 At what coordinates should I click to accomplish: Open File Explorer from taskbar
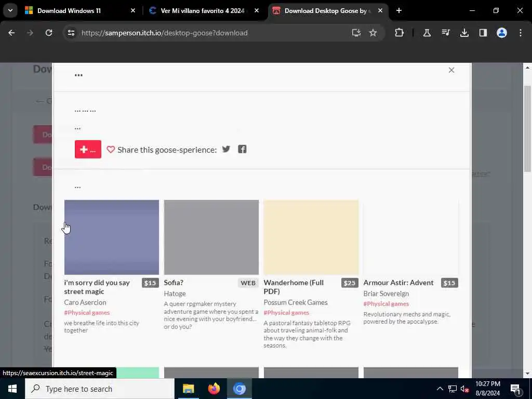click(x=188, y=389)
